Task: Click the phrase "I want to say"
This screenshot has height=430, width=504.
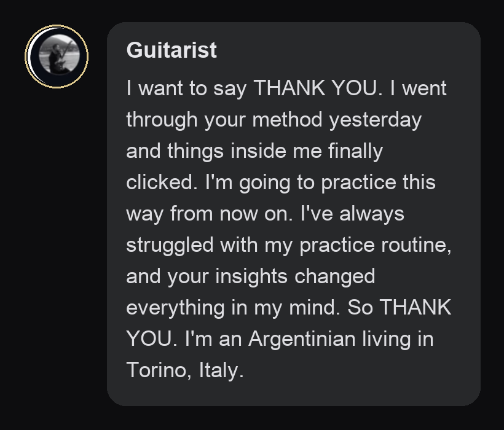Action: point(186,88)
